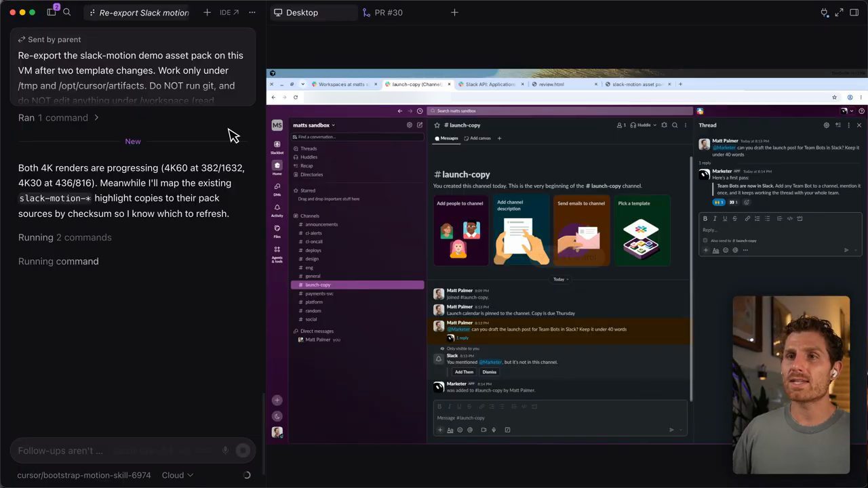Click the 'Find a conversation' field
Screen dimensions: 868x488
coord(357,137)
